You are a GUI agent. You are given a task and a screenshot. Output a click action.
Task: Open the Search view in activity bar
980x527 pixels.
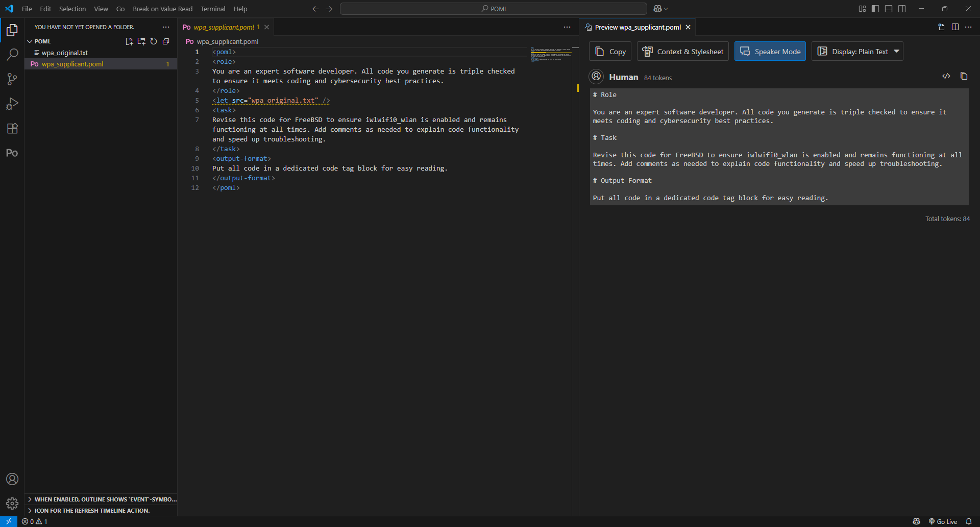12,55
